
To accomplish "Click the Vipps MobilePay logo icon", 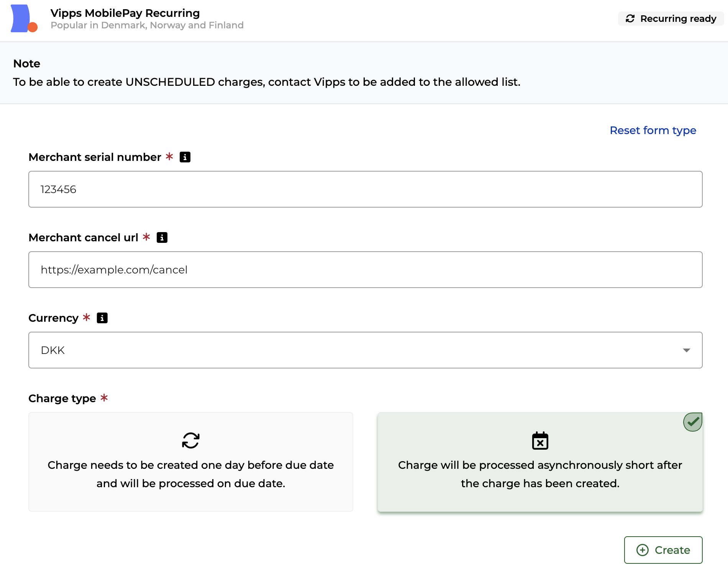I will pos(24,18).
